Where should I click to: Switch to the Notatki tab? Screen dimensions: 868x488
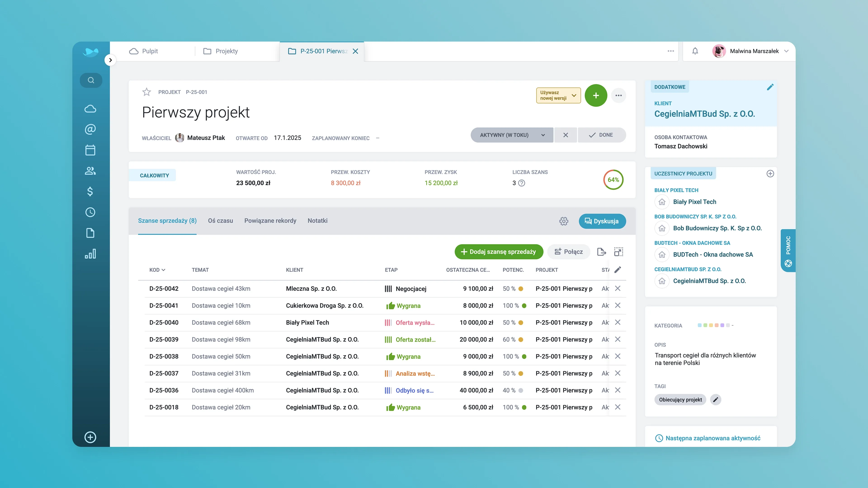click(317, 221)
